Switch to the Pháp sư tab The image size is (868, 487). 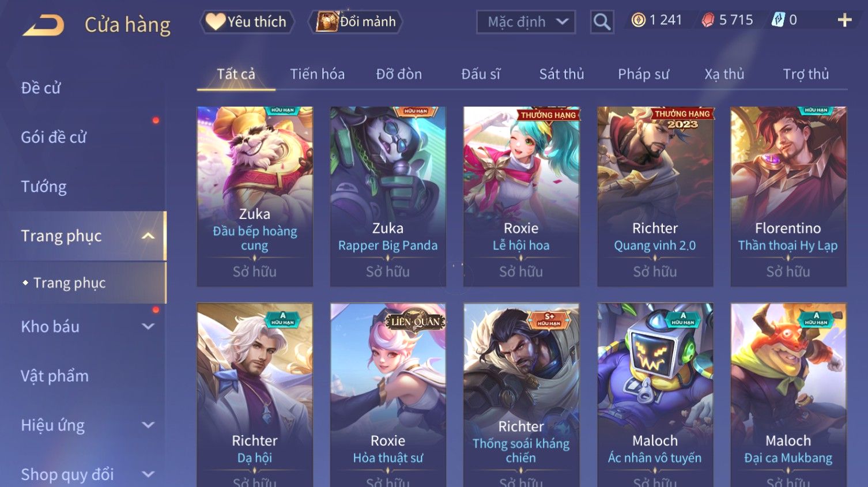tap(643, 74)
